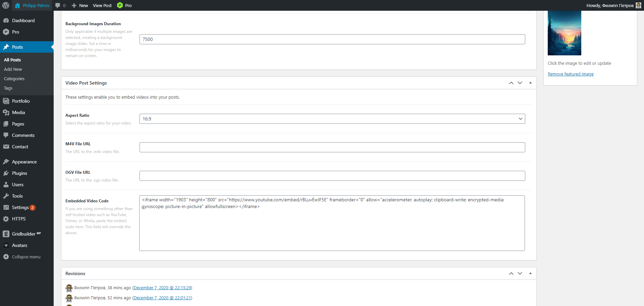
Task: Open the December 7 22:15:29 revision
Action: pos(162,288)
